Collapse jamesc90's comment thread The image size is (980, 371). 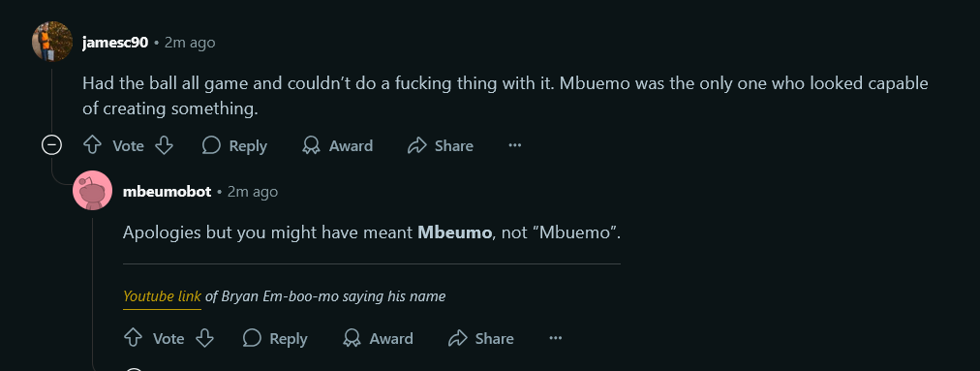(x=51, y=145)
